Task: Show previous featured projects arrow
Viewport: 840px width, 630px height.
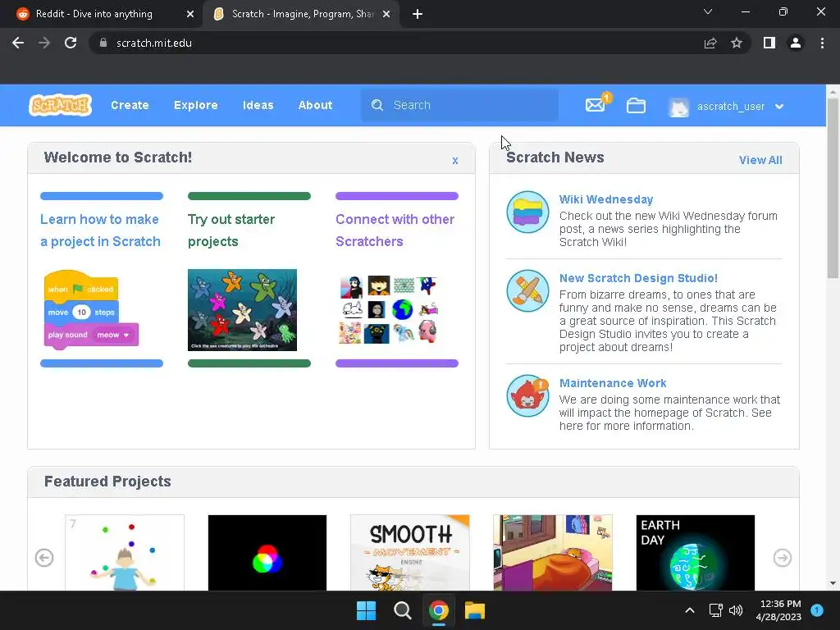Action: (44, 558)
